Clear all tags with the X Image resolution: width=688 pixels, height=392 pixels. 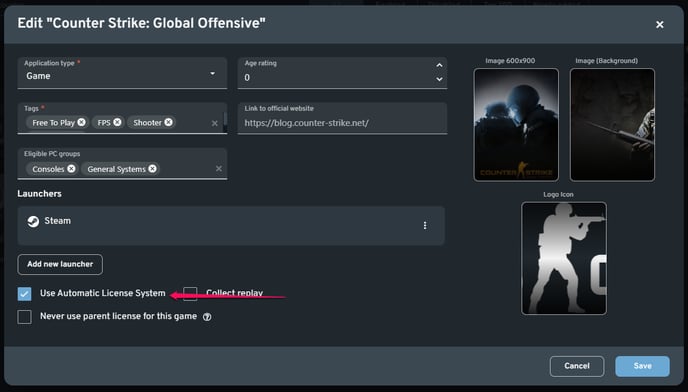[x=215, y=123]
